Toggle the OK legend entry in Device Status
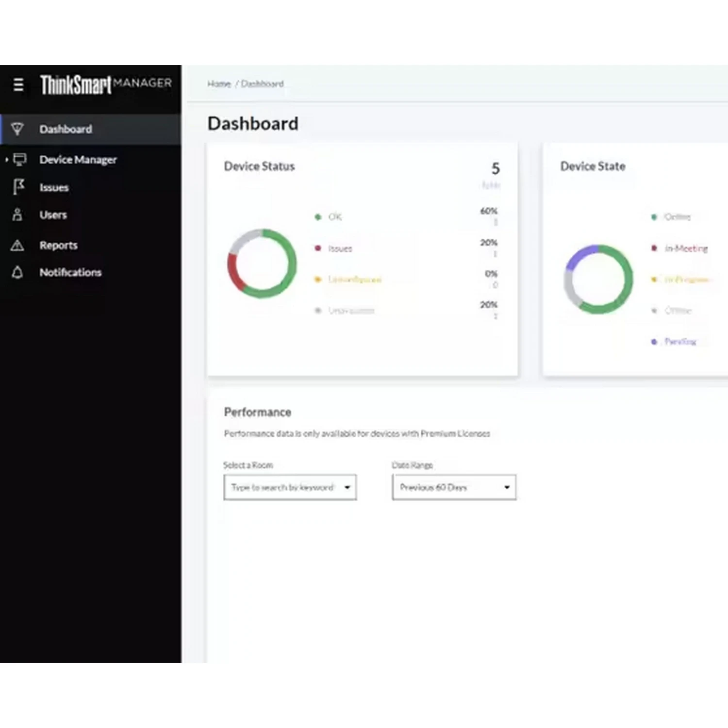This screenshot has height=728, width=728. [334, 217]
